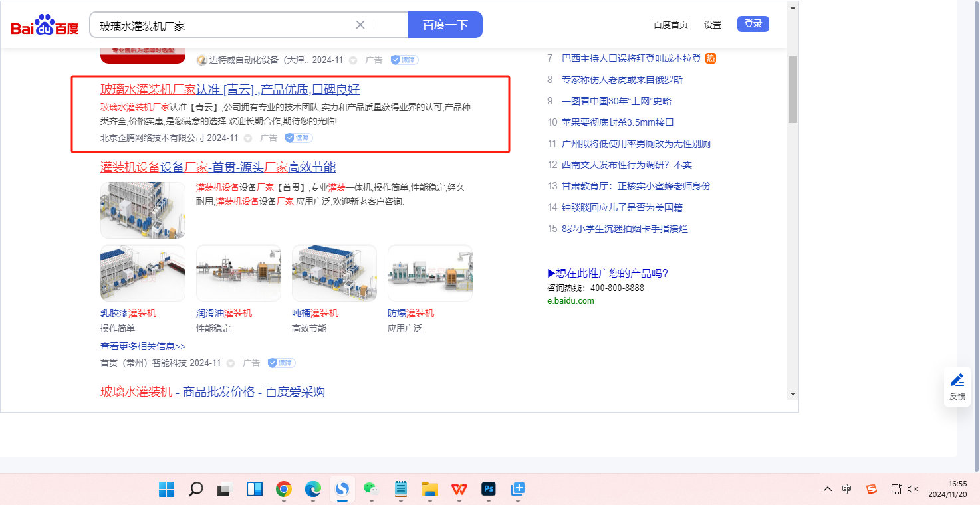The height and width of the screenshot is (505, 980).
Task: Click 保障 badge beside 首贯（常州）智能科技
Action: pos(281,363)
